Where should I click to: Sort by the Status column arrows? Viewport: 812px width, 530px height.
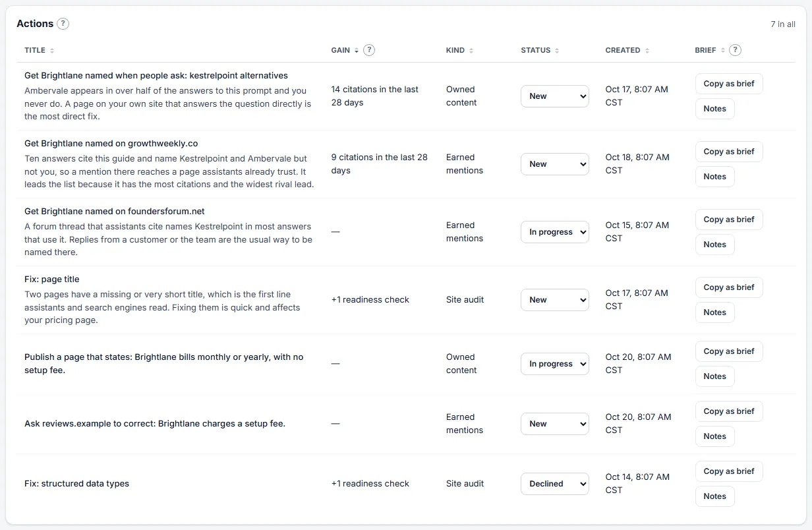pyautogui.click(x=557, y=51)
